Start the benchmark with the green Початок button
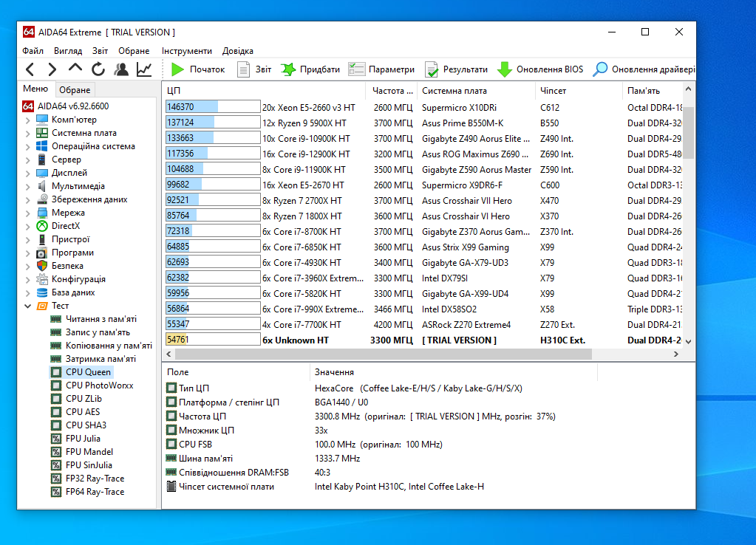This screenshot has height=545, width=756. (198, 69)
